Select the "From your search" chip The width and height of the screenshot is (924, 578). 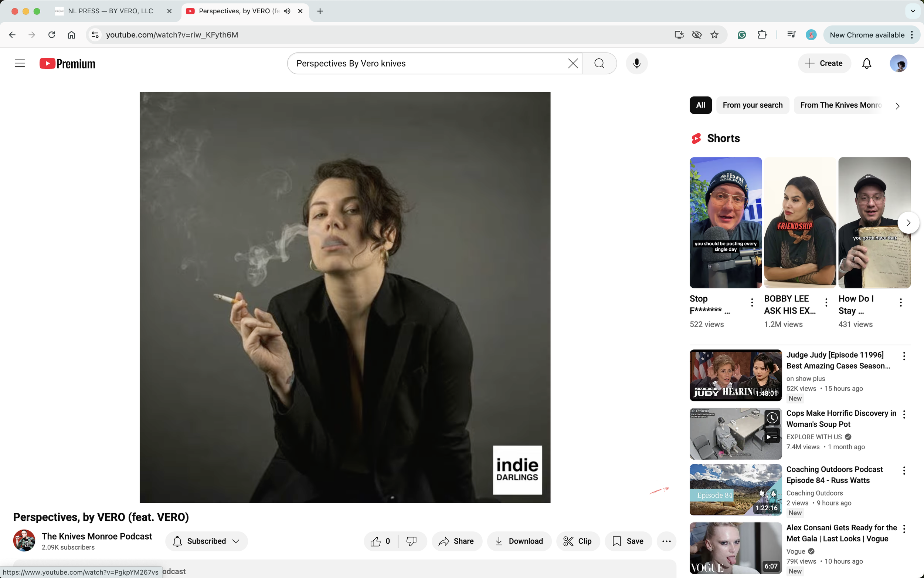[x=753, y=105]
